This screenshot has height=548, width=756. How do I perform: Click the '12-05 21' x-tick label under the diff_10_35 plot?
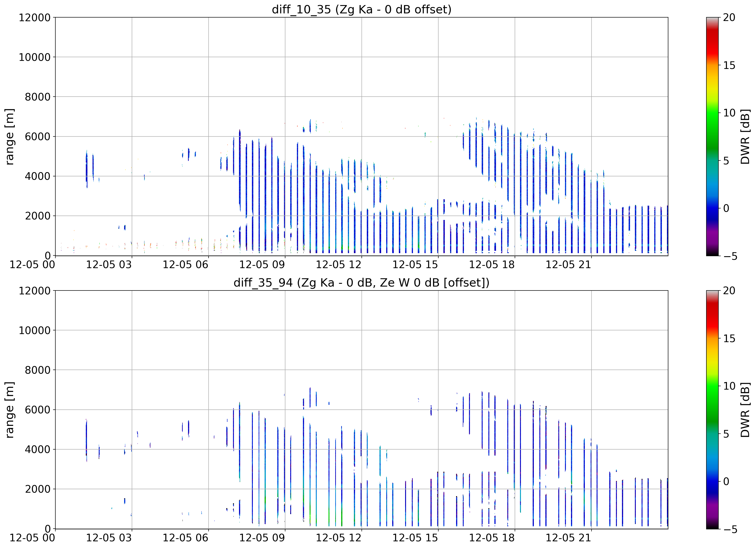click(568, 265)
